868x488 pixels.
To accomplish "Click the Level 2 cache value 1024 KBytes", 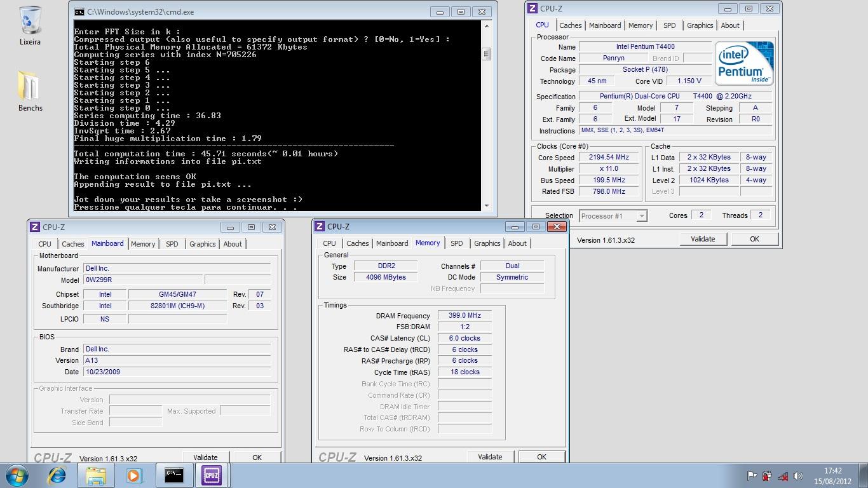I will [709, 180].
